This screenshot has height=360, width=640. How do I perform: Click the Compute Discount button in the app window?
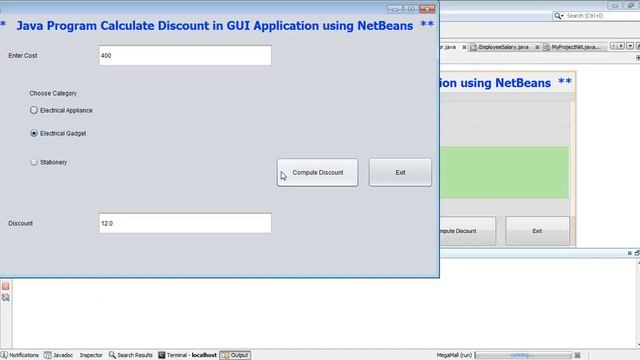pyautogui.click(x=318, y=173)
